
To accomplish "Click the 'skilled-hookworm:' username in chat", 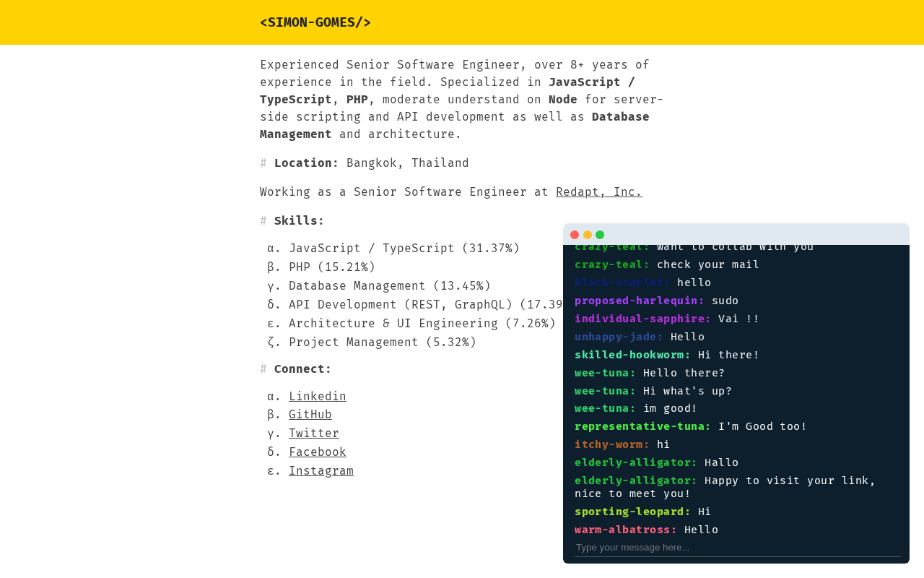I will [x=633, y=355].
